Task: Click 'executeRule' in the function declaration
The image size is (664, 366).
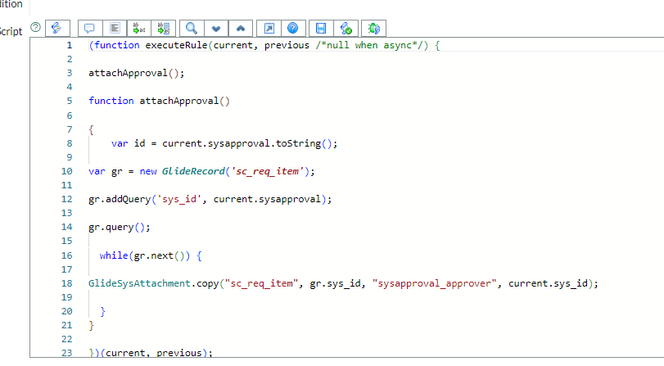Action: point(176,45)
